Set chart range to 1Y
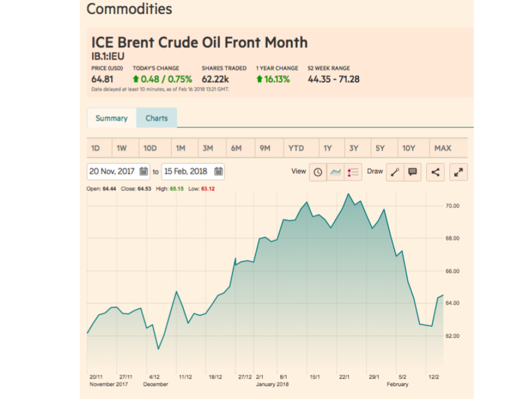 pyautogui.click(x=328, y=148)
